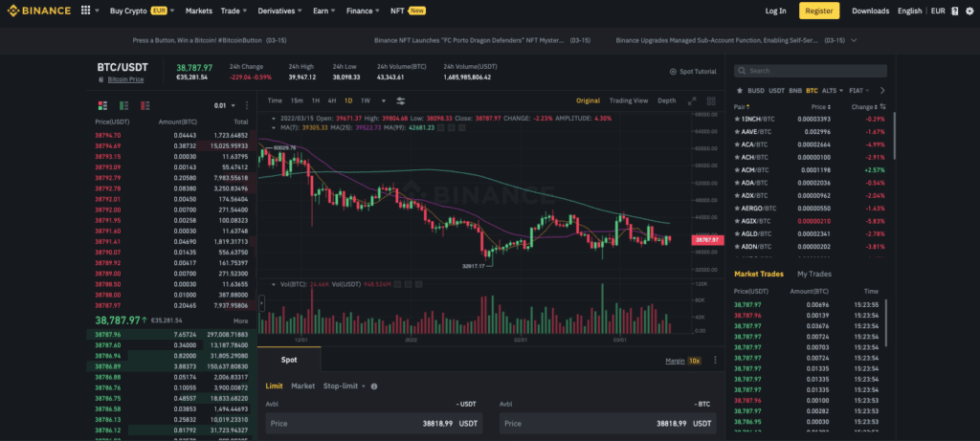Add 1INCH/BTC pair to favorites
This screenshot has width=980, height=441.
[737, 119]
